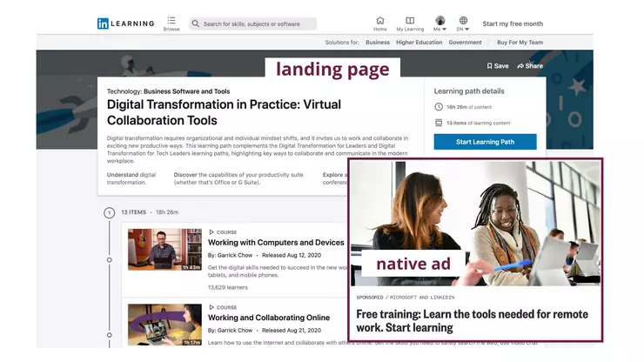The height and width of the screenshot is (362, 644).
Task: Click the magnifier search icon
Action: [x=196, y=24]
